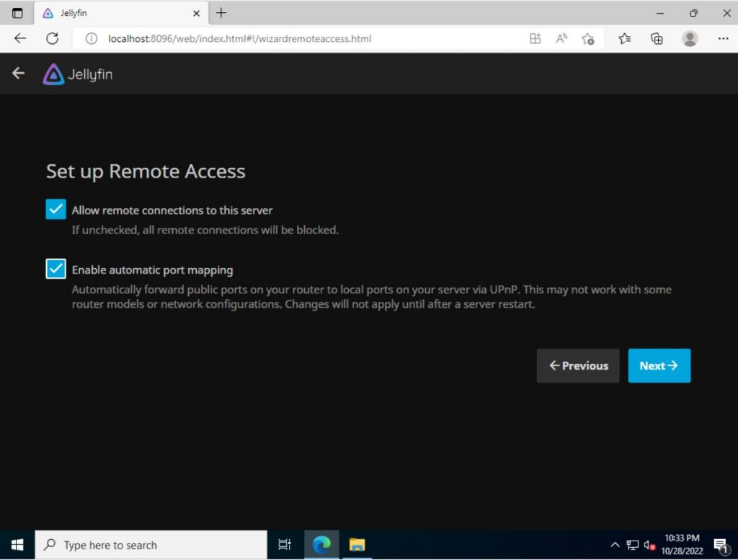Open Edge settings via the ellipsis menu

point(723,39)
